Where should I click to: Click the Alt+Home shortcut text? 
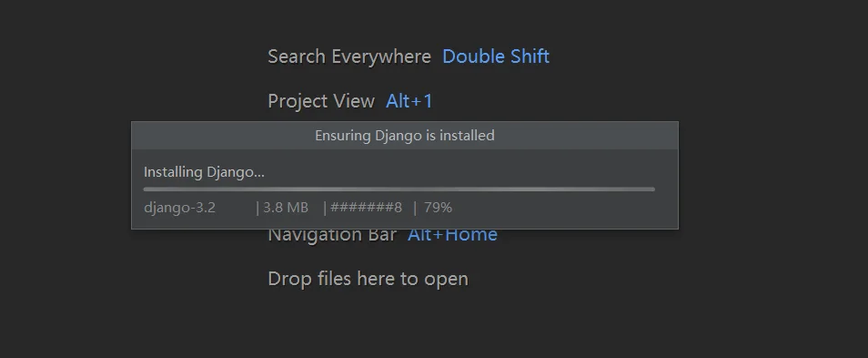pos(452,235)
